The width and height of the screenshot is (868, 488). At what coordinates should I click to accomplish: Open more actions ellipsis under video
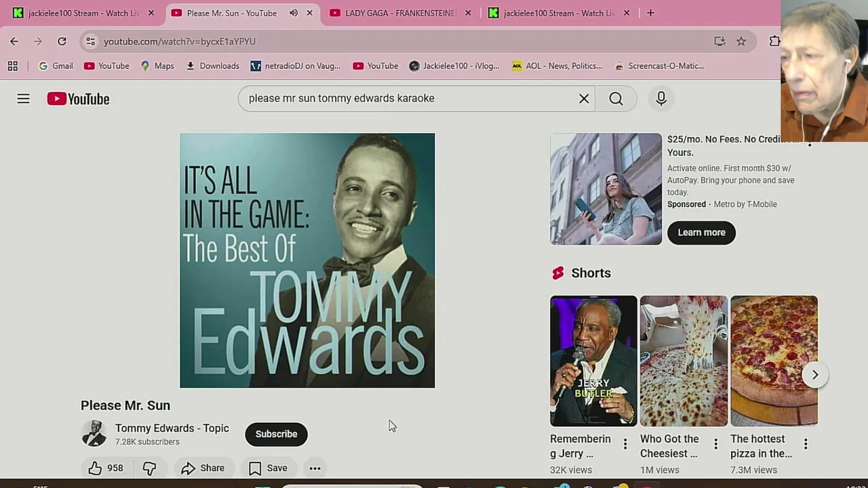click(x=315, y=468)
